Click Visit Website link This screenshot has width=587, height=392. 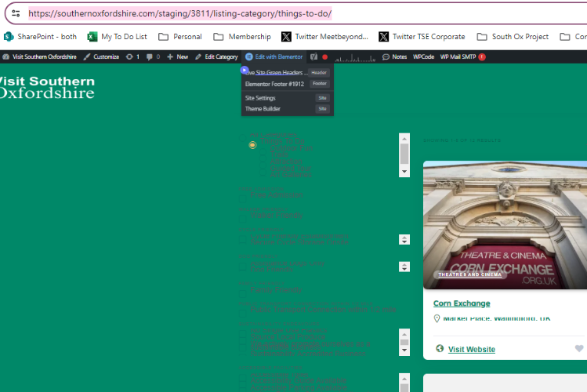pos(472,350)
